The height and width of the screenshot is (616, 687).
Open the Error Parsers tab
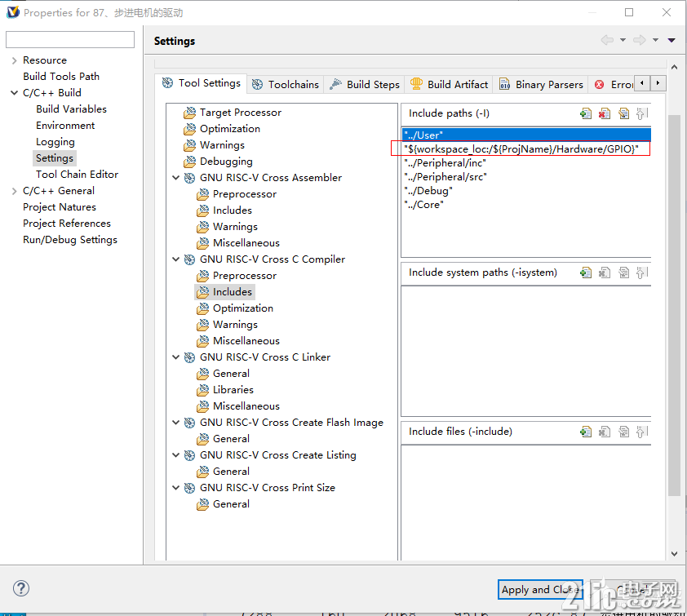coord(613,85)
